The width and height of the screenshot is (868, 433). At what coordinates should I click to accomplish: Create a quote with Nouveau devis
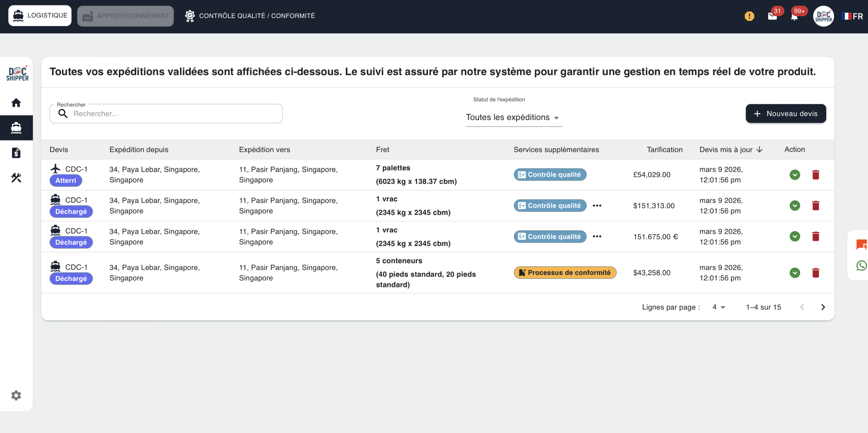click(x=786, y=114)
